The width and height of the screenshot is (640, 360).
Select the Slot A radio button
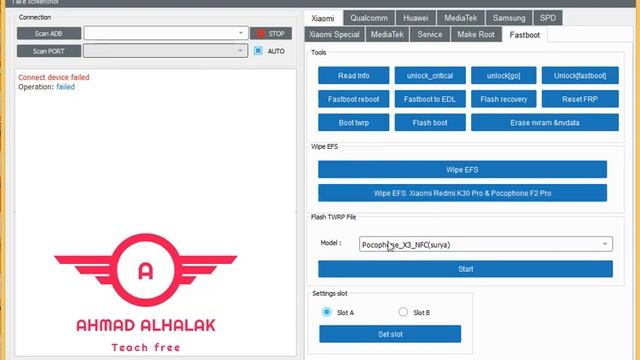tap(327, 312)
